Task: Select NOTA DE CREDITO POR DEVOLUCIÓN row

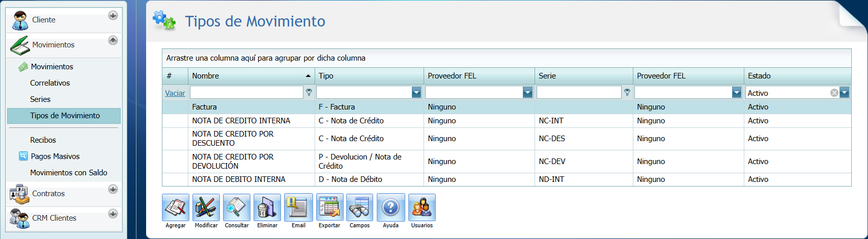Action: (x=507, y=162)
